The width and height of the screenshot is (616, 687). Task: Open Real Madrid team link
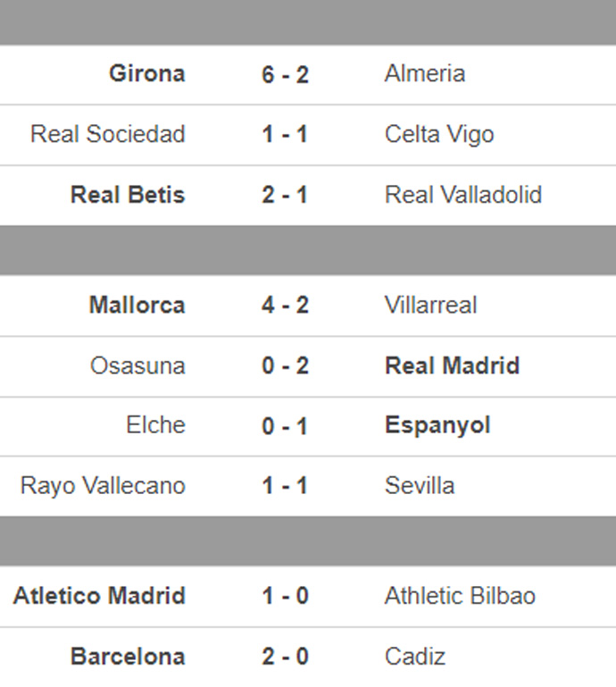tap(452, 366)
